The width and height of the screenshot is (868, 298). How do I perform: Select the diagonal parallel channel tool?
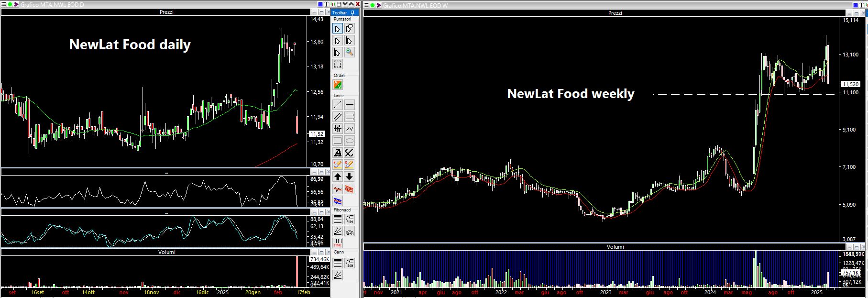338,117
